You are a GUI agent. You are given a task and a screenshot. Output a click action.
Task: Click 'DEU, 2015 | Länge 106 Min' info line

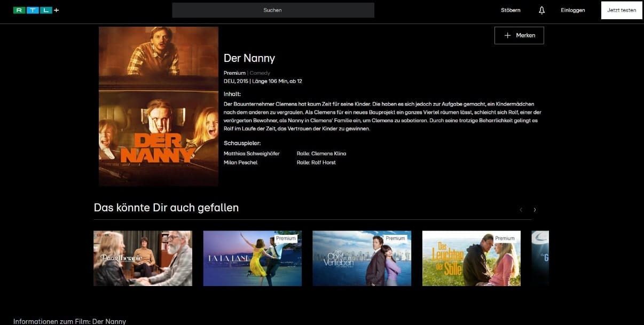coord(263,81)
